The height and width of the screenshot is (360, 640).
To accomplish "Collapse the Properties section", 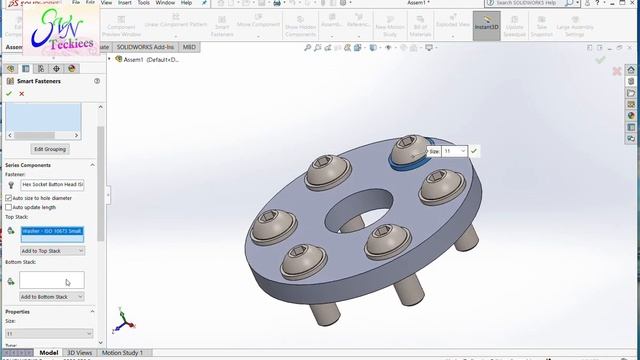I will click(92, 311).
